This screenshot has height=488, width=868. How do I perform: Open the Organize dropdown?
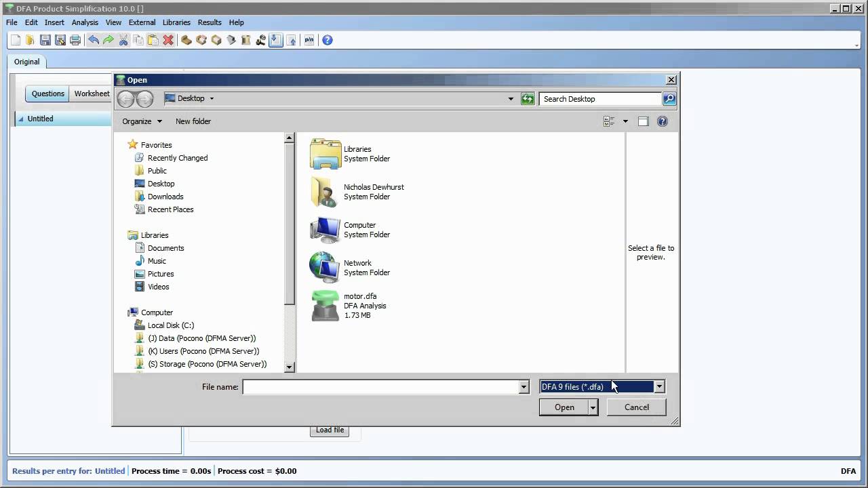coord(142,121)
